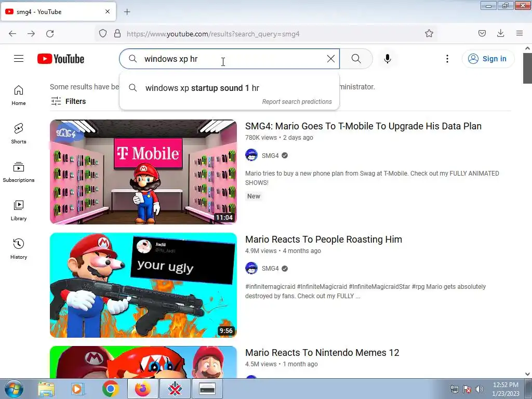
Task: Open the tracking protection shield icon
Action: tap(103, 34)
